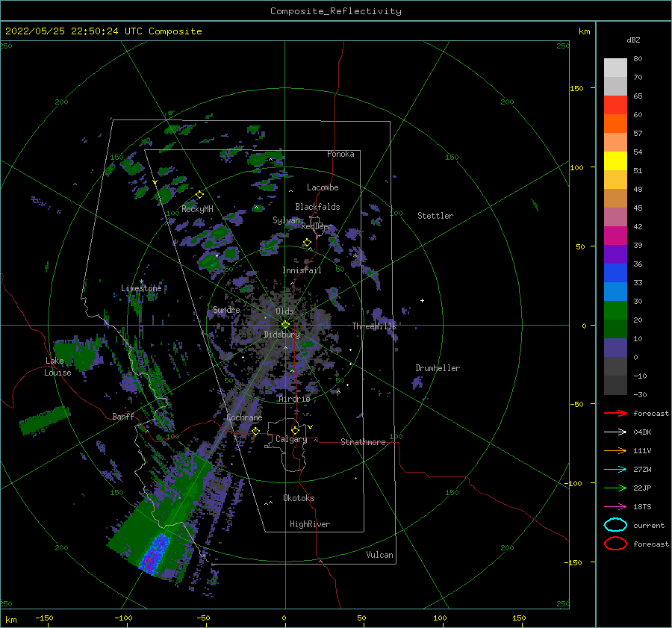Click the 150 tick label on right axis

tap(576, 88)
